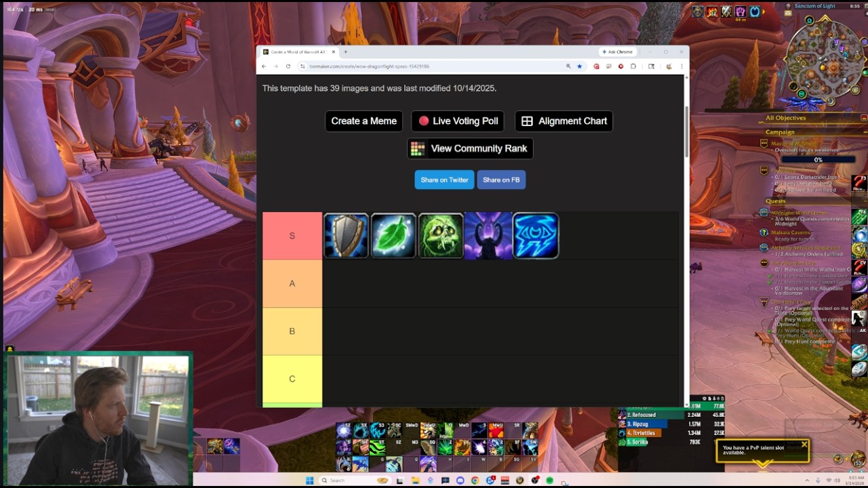Viewport: 868px width, 488px height.
Task: Click the Windows taskbar Search box
Action: coord(355,481)
